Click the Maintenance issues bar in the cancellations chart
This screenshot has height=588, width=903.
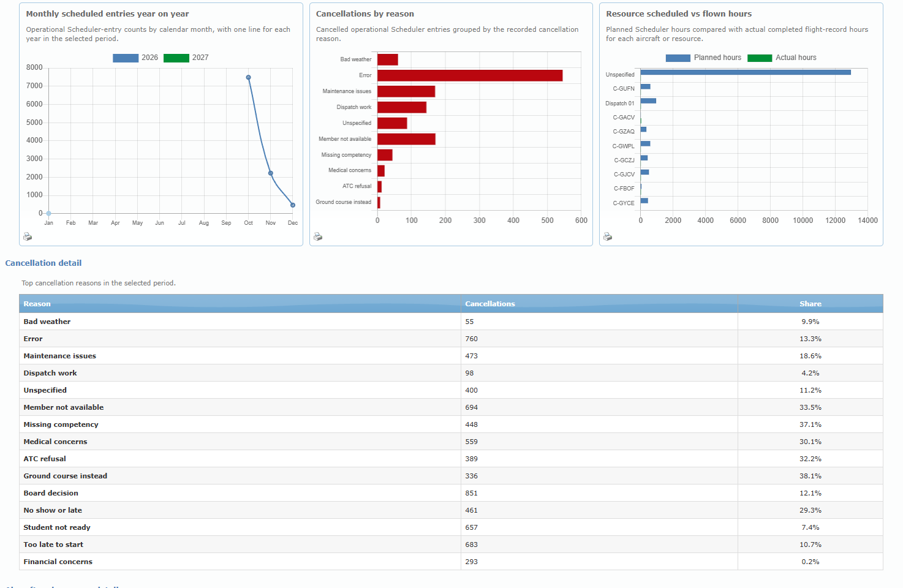406,91
